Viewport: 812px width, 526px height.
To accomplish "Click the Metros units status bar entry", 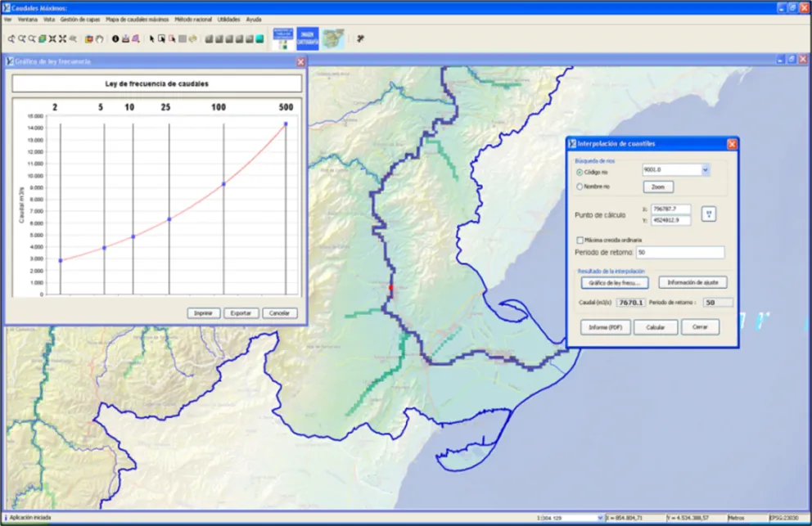I will pyautogui.click(x=736, y=518).
